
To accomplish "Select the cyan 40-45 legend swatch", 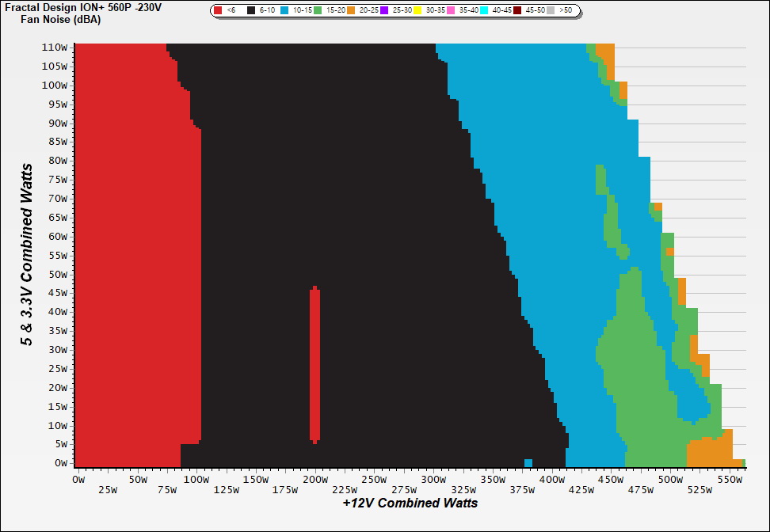I will point(484,11).
